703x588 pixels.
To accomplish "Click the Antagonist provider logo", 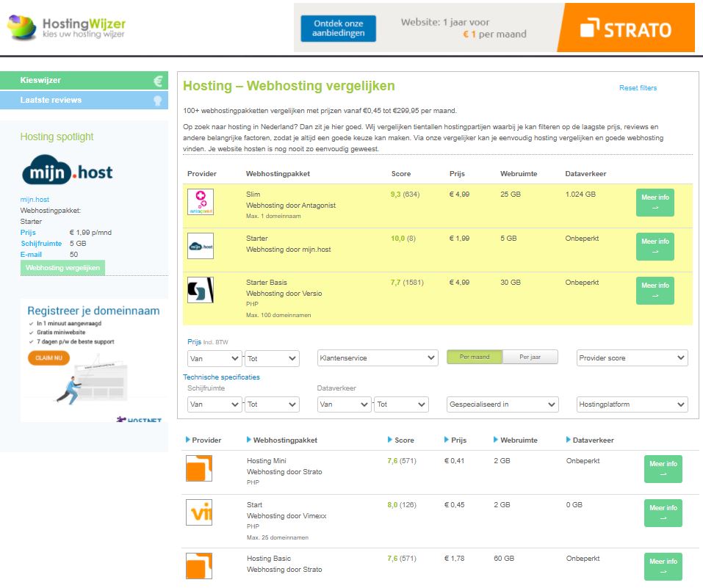I will [x=201, y=201].
